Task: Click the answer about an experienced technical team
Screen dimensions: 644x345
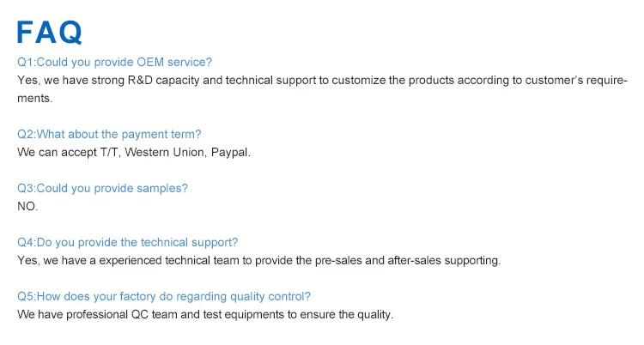Action: coord(258,260)
